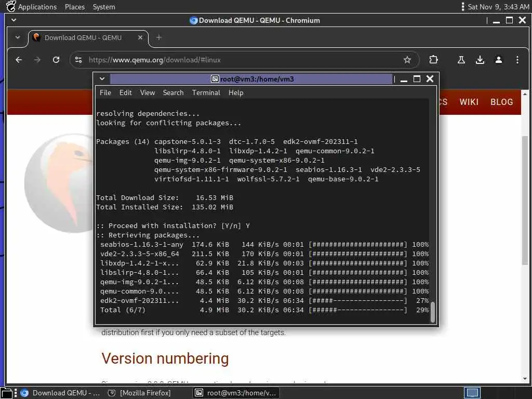The height and width of the screenshot is (399, 532).
Task: Open new tab with plus button
Action: 158,37
